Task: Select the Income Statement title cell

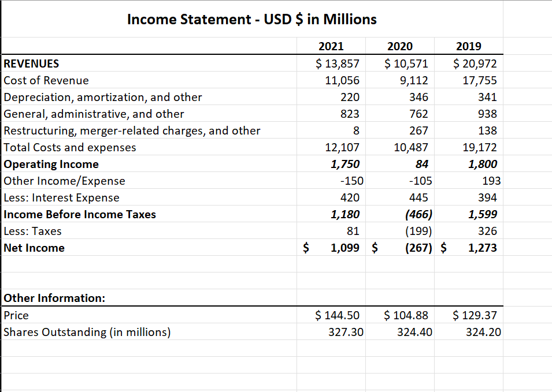Action: pos(251,19)
